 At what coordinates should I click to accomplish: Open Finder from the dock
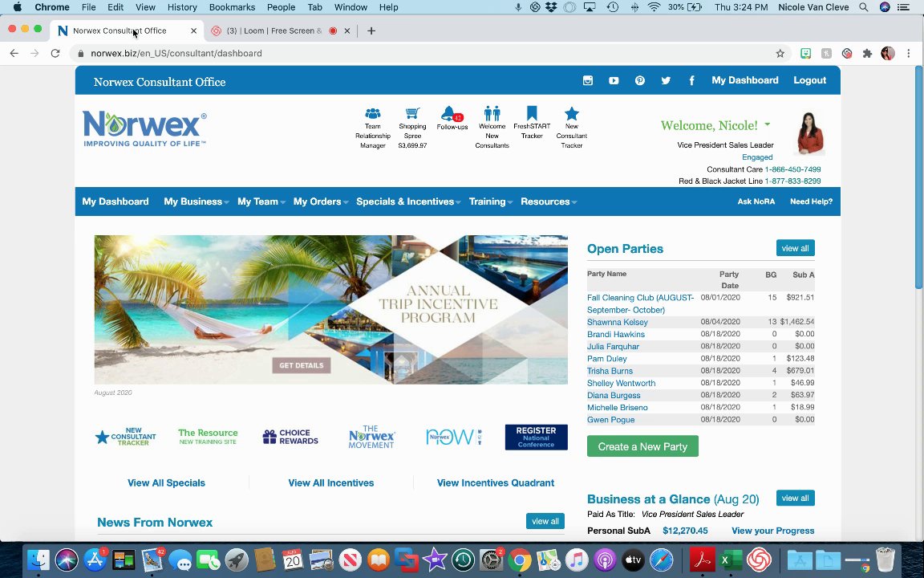[38, 560]
